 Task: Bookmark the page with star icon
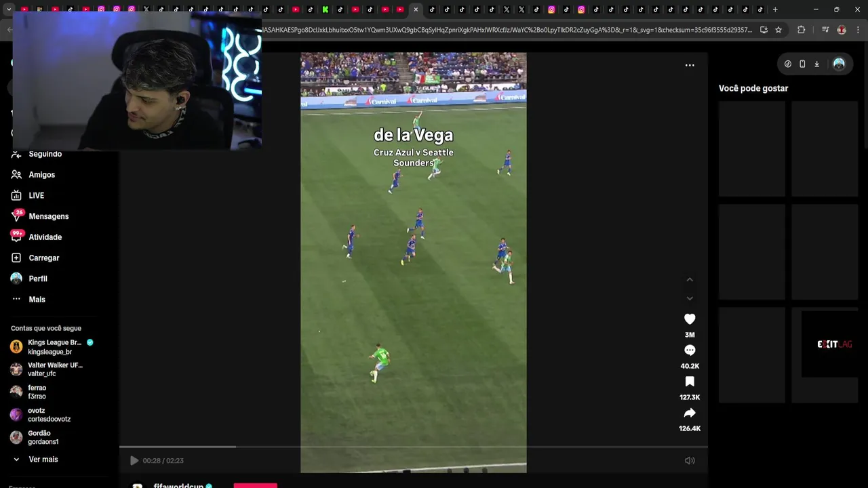(x=778, y=30)
